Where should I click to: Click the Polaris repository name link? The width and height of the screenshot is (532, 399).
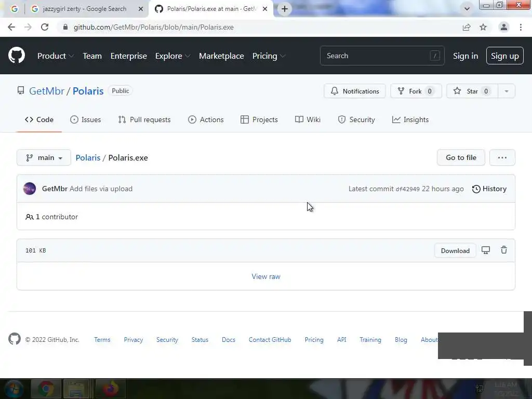click(88, 91)
